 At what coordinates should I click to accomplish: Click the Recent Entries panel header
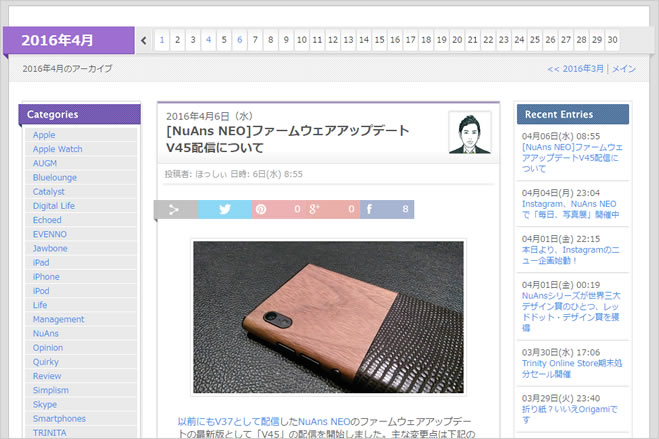pos(573,114)
